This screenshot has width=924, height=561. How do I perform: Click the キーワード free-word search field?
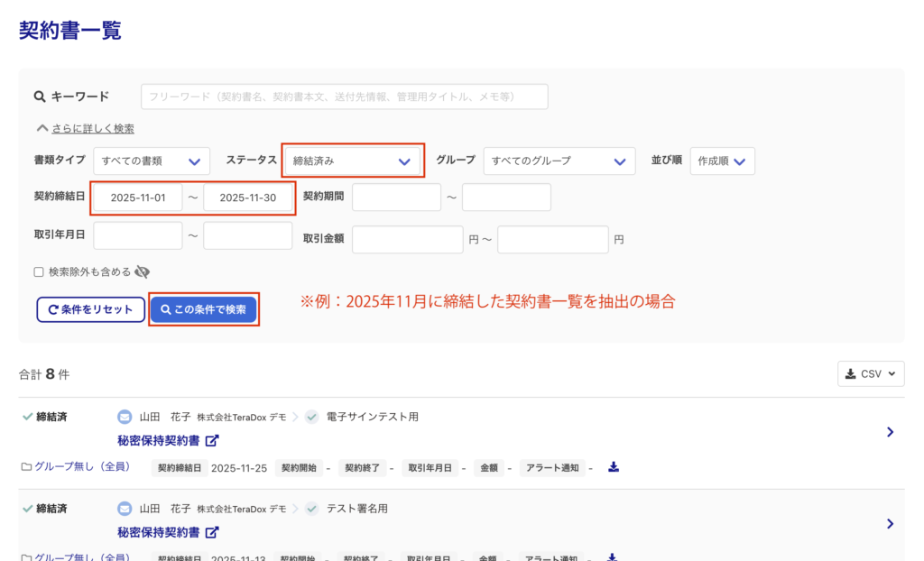point(344,97)
